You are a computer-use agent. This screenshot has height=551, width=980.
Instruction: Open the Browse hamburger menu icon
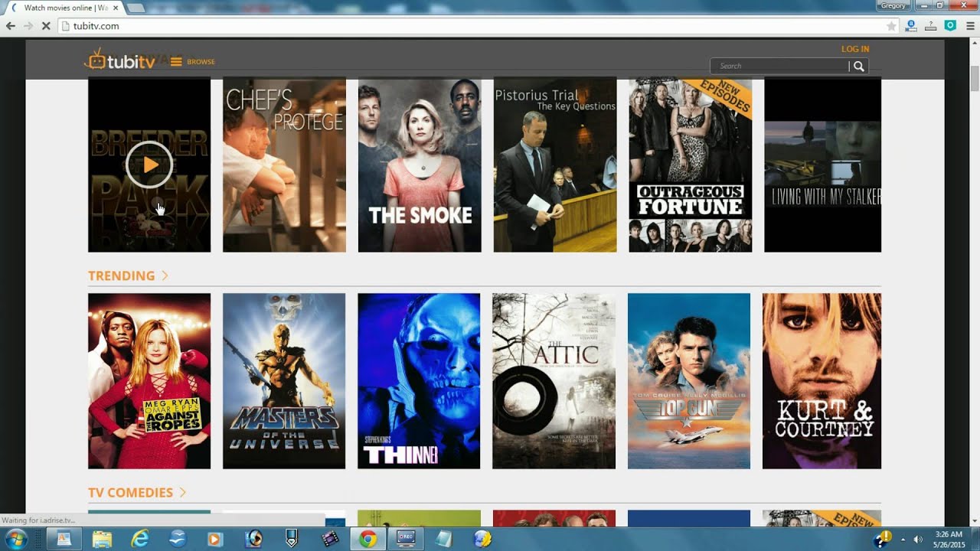pyautogui.click(x=176, y=62)
